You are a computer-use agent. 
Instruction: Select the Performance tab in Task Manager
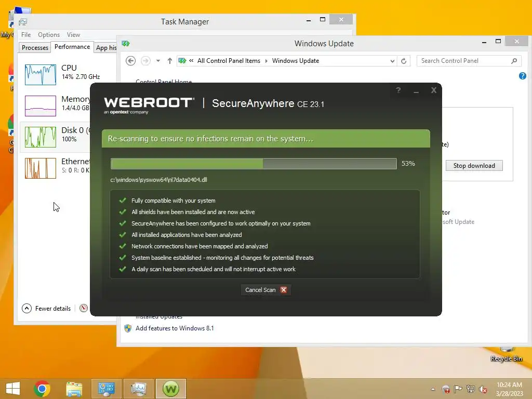[x=72, y=47]
